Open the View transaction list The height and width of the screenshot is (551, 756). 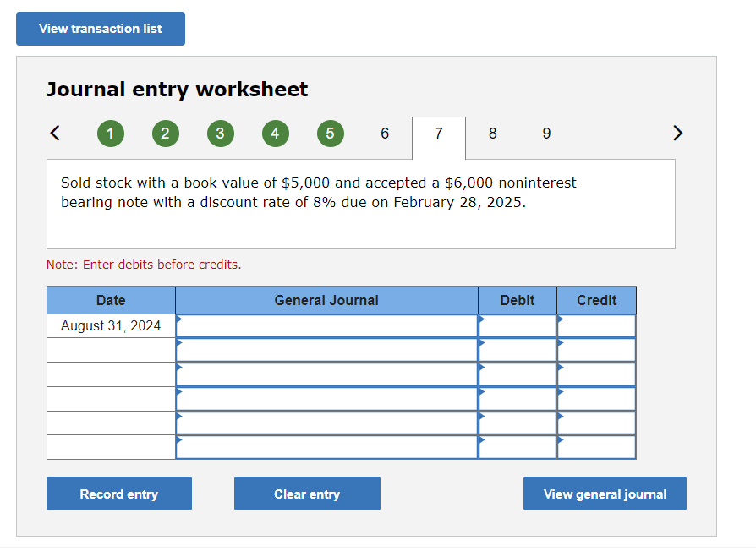coord(100,28)
